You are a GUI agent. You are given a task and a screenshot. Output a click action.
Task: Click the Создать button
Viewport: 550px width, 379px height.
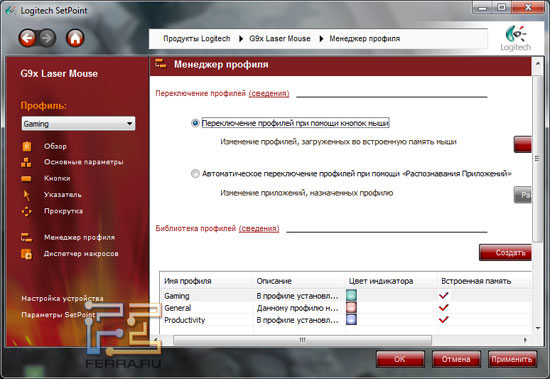[505, 253]
